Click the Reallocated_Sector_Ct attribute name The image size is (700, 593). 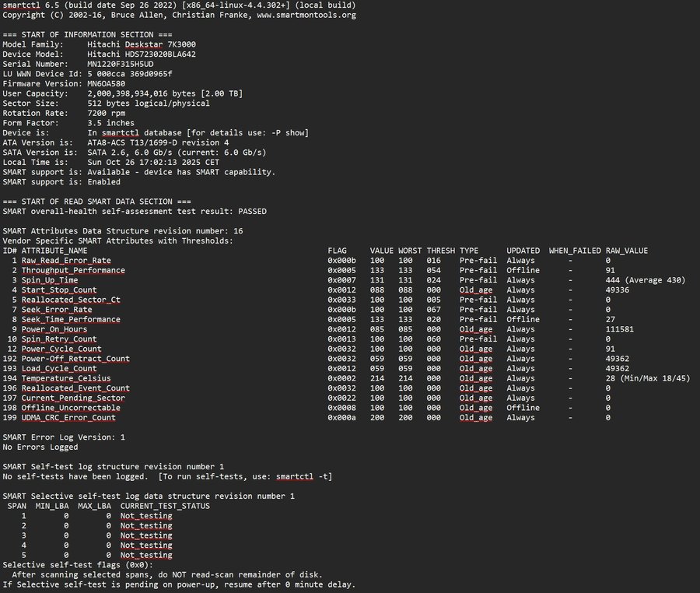tap(70, 300)
